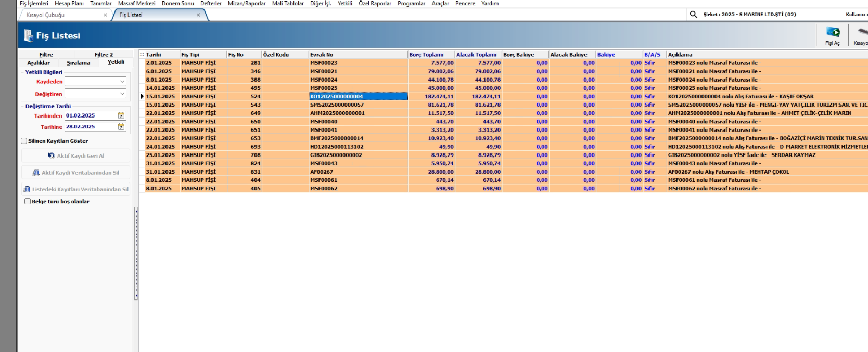The image size is (868, 352).
Task: Open the Defterler menu
Action: tap(211, 3)
